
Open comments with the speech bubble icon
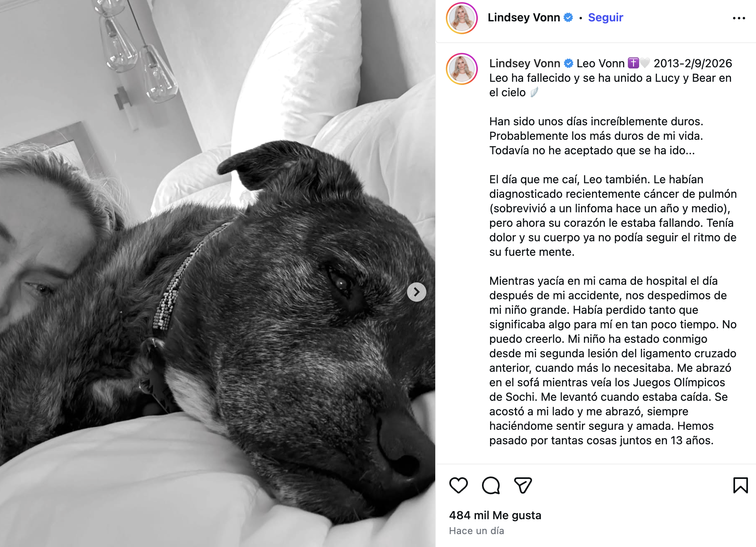[491, 485]
